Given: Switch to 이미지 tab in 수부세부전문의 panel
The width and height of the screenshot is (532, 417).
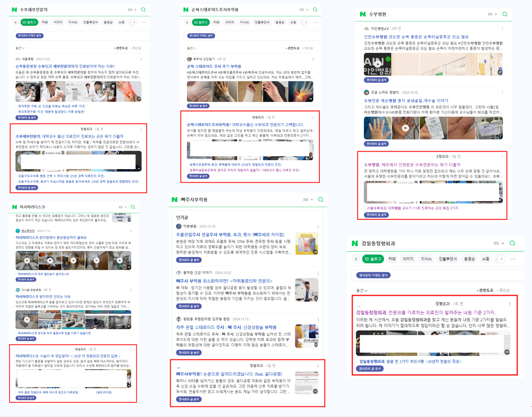Looking at the screenshot, I should tap(58, 22).
